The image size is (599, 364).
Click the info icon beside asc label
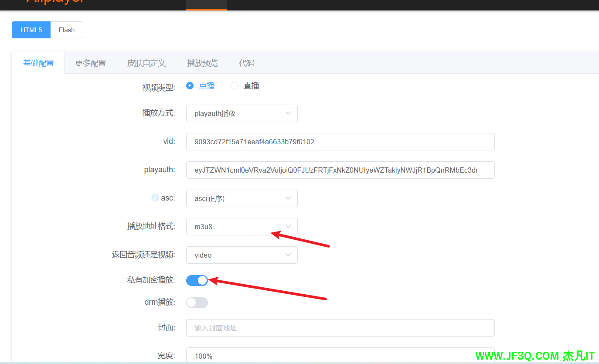155,198
